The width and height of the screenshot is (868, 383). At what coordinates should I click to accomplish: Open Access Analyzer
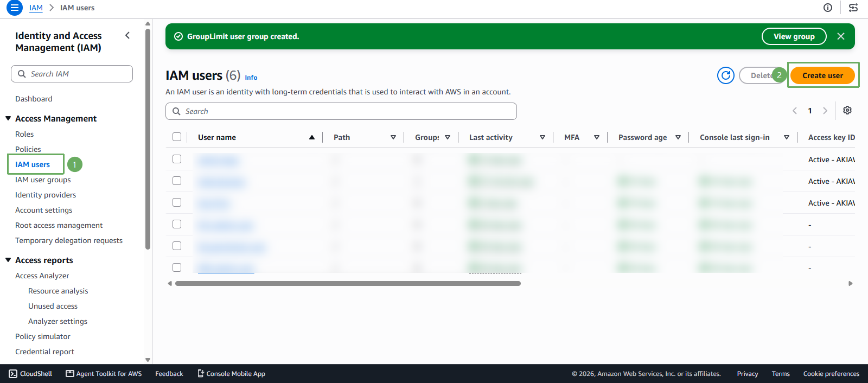tap(42, 276)
